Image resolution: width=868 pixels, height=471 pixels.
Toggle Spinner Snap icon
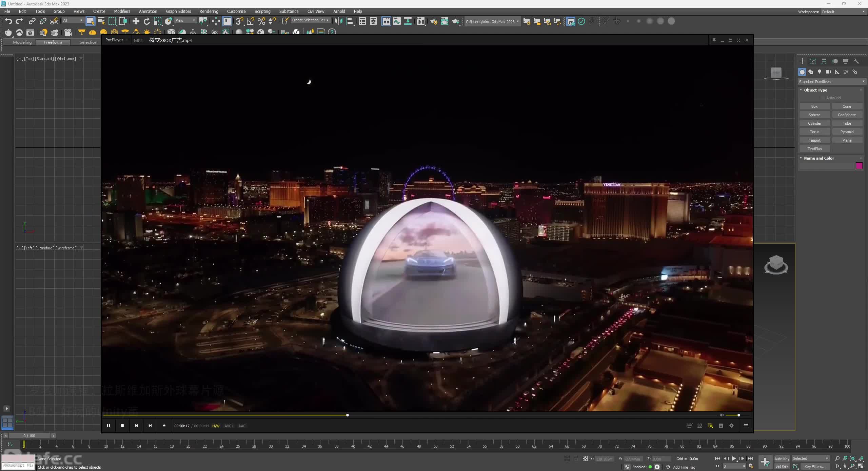272,21
